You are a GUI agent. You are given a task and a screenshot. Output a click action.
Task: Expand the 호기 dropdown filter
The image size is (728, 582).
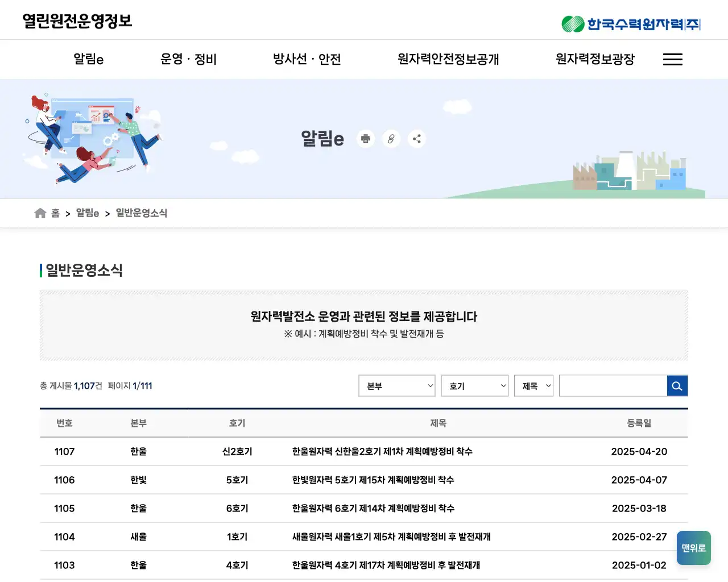(475, 386)
